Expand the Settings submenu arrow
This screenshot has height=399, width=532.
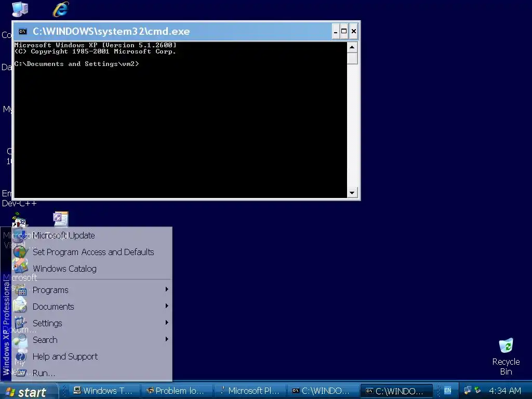[167, 322]
